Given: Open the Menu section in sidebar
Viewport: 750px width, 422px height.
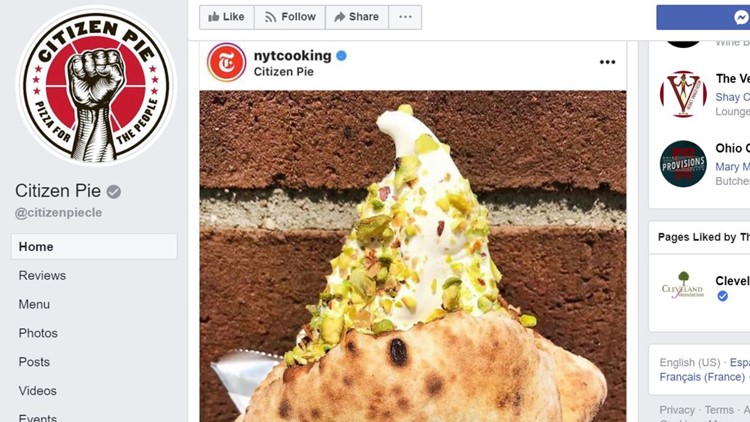Looking at the screenshot, I should click(34, 304).
